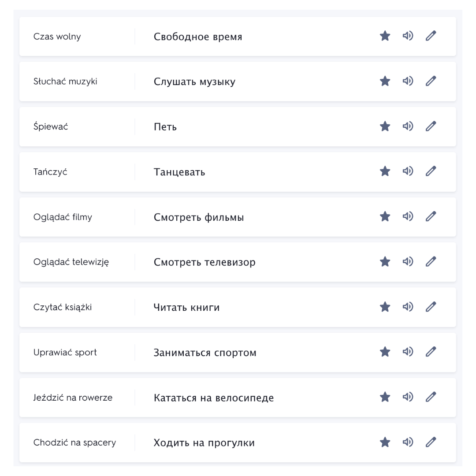
Task: Star the 'Tańczyć' flashcard
Action: (x=385, y=171)
